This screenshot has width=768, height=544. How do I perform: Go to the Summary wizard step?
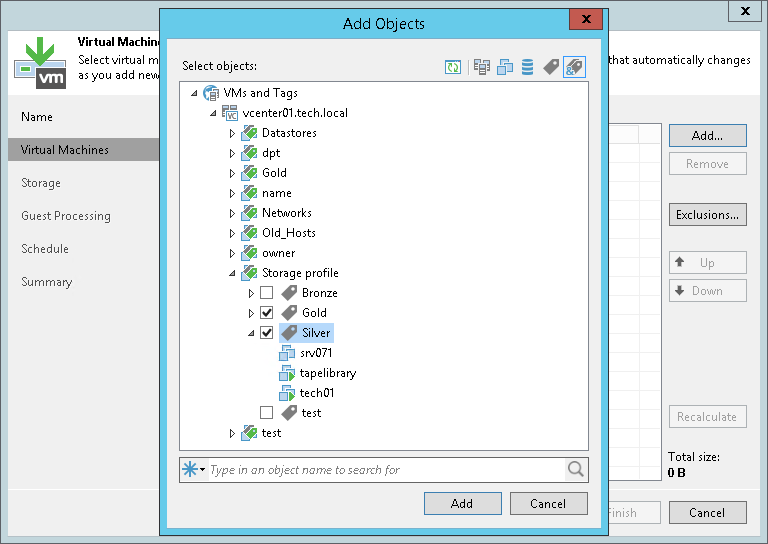[x=47, y=282]
